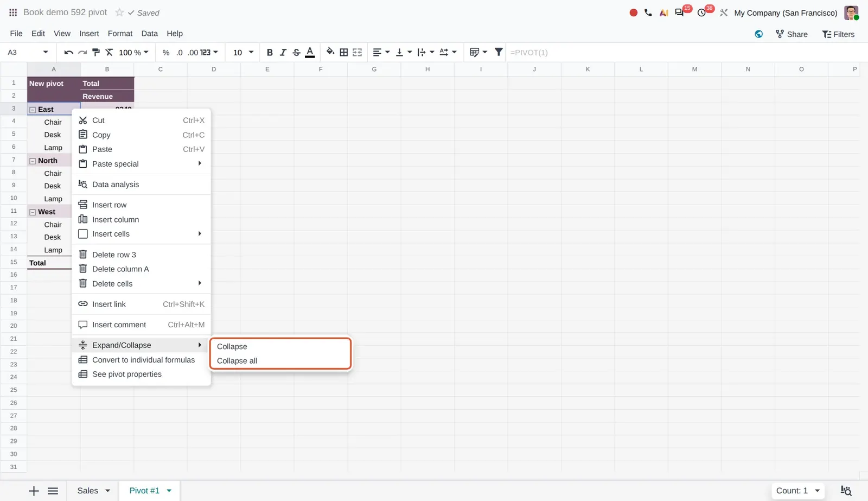This screenshot has height=501, width=868.
Task: Open the all sheets list icon
Action: tap(53, 491)
